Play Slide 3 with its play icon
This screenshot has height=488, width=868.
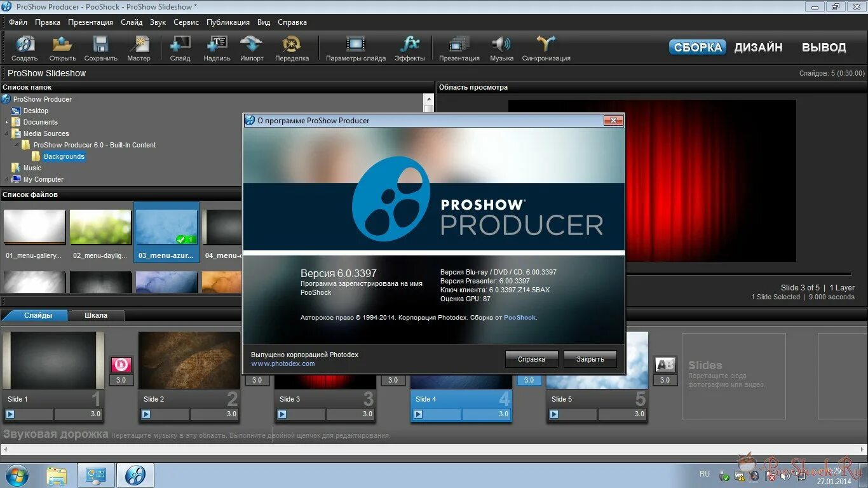(282, 414)
